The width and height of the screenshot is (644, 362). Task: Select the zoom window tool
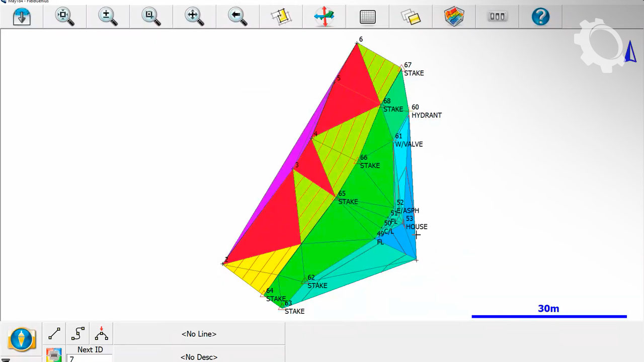pyautogui.click(x=151, y=17)
